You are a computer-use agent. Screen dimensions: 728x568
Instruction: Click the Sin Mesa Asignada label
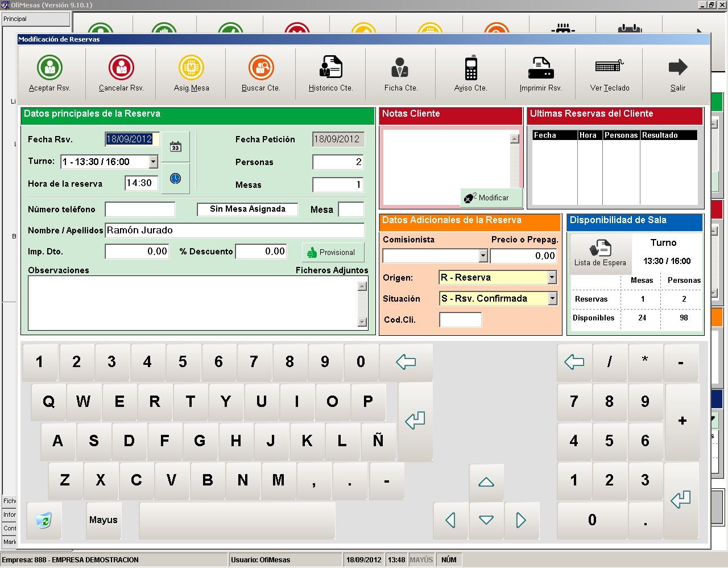pos(247,209)
